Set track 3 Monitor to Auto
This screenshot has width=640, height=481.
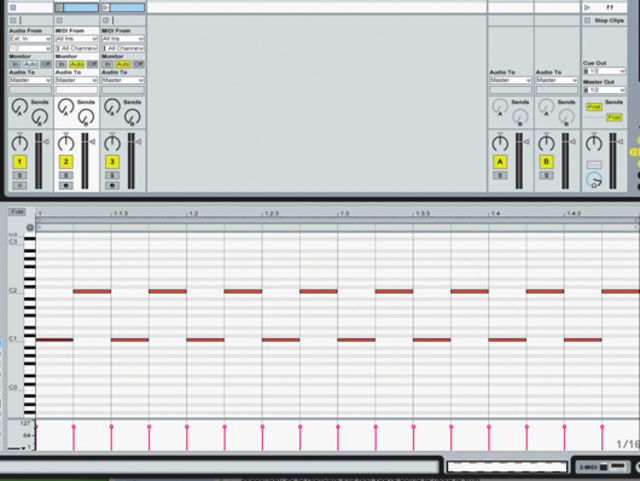pos(123,64)
